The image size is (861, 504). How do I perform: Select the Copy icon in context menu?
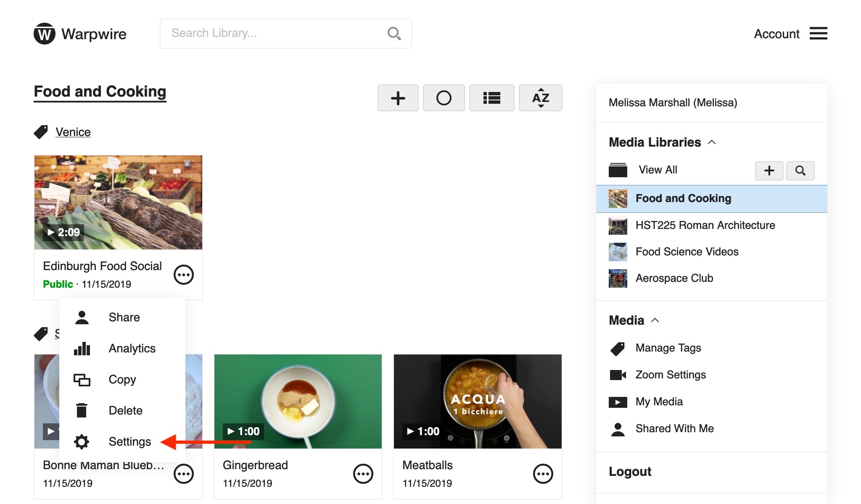[81, 379]
